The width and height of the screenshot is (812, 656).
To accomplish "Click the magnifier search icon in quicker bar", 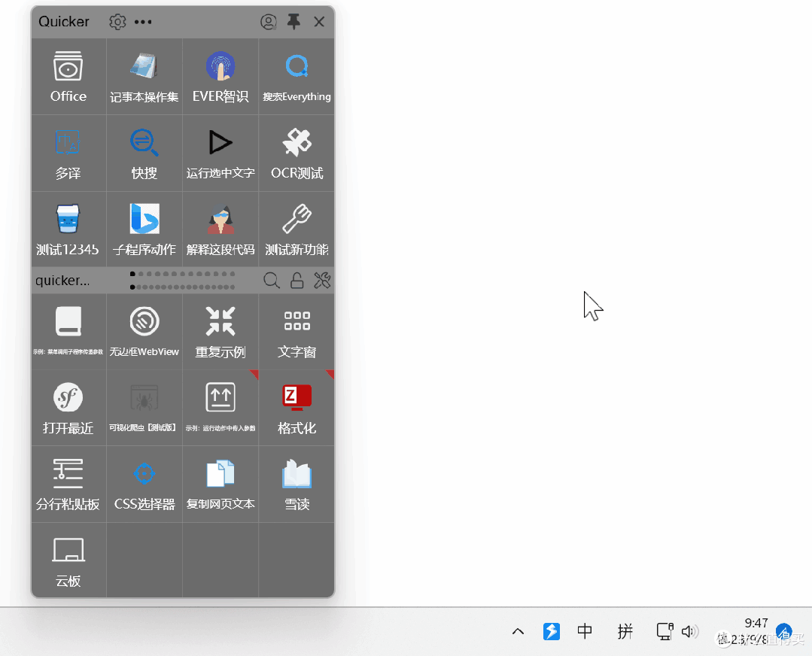I will [x=272, y=280].
